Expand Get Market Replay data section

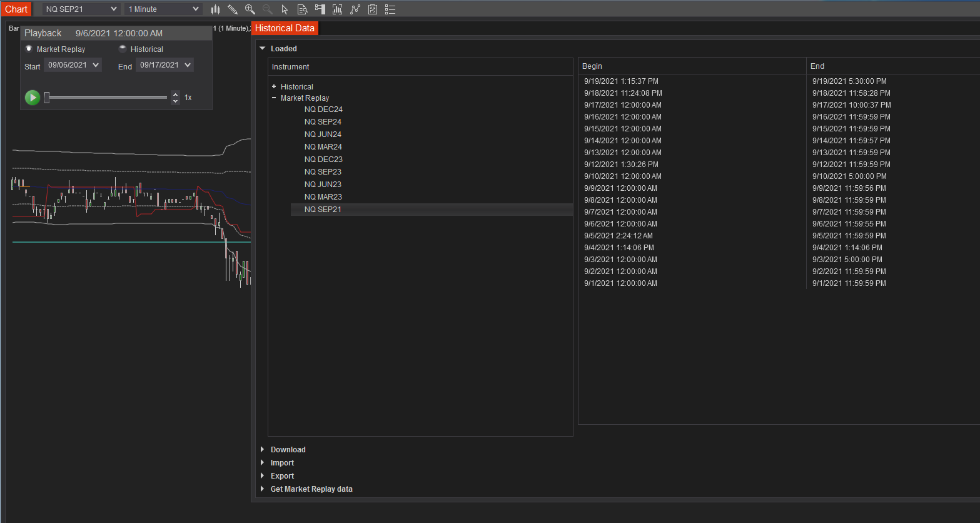point(263,489)
